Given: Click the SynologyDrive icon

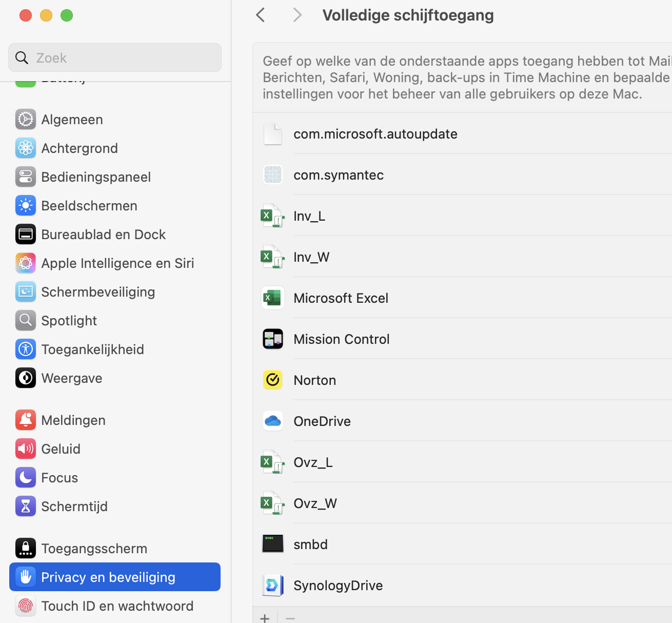Looking at the screenshot, I should pyautogui.click(x=273, y=585).
